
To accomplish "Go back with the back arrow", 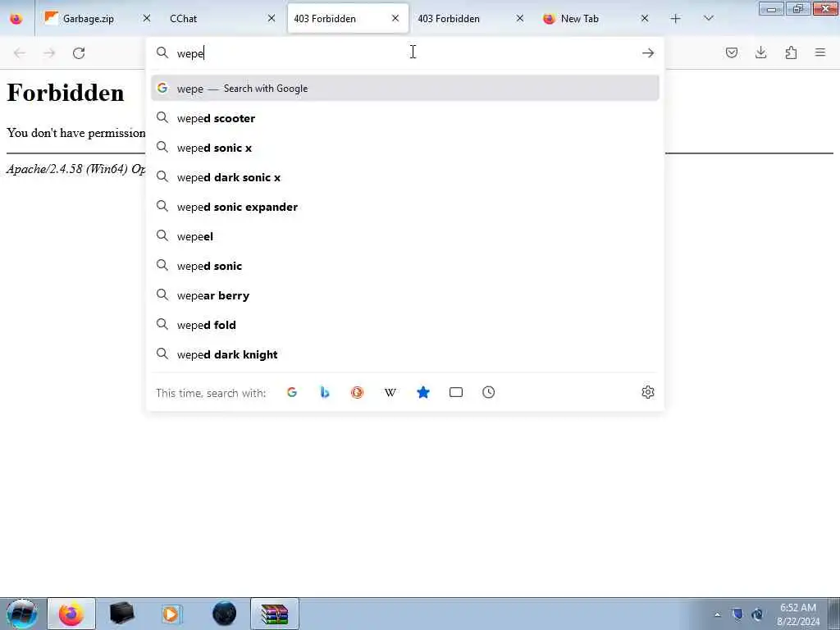I will tap(20, 53).
